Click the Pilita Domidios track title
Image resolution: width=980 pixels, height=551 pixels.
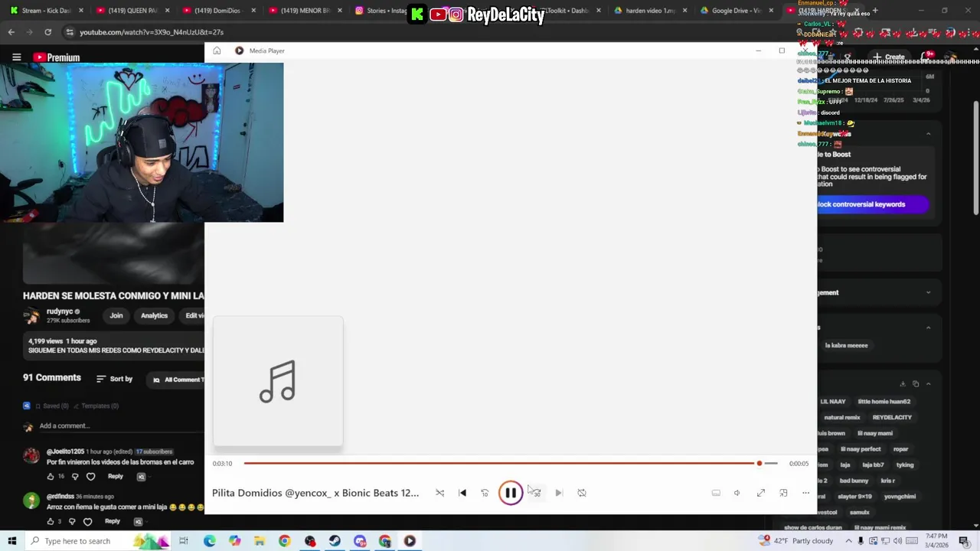pyautogui.click(x=315, y=493)
